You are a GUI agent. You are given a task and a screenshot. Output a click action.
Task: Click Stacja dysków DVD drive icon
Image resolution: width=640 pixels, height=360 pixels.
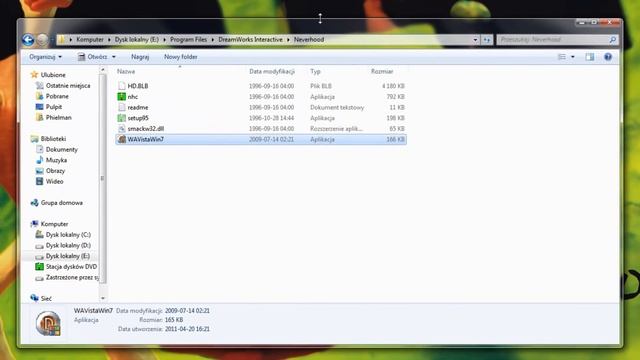[40, 267]
